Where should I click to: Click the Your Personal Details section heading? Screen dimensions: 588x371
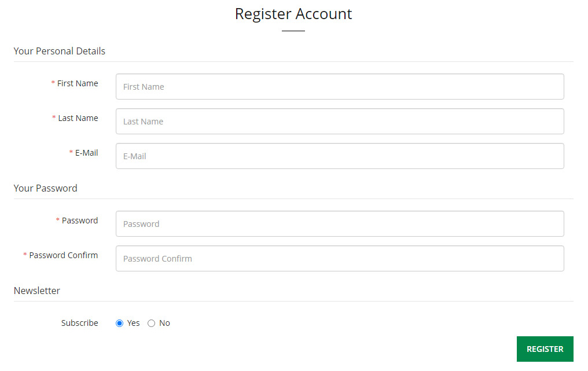[60, 51]
